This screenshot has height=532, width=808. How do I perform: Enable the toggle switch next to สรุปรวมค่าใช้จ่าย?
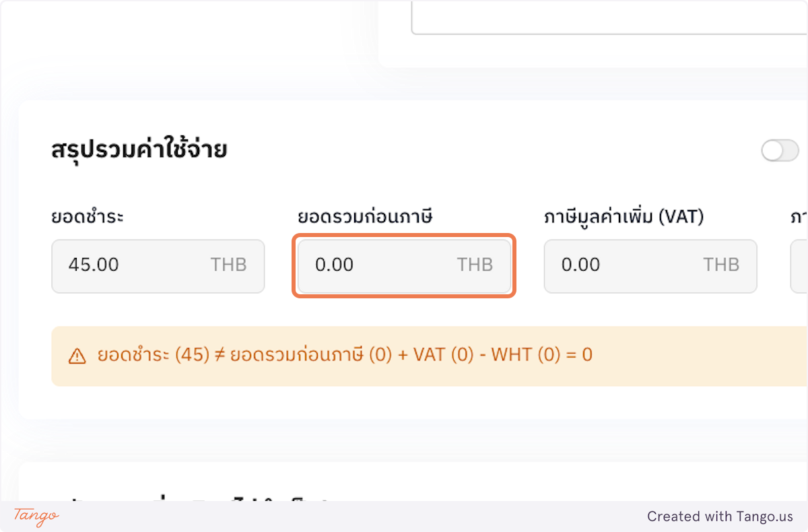(x=780, y=150)
